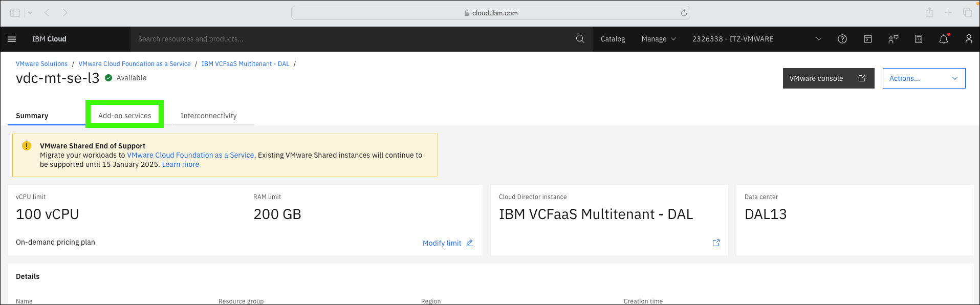
Task: Open VMware Cloud Foundation as a Service banner link
Action: click(190, 155)
